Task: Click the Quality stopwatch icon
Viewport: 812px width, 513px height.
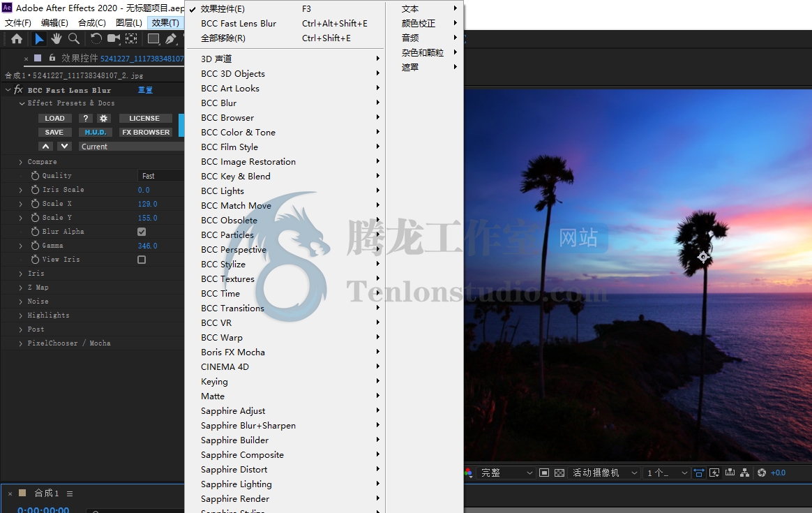Action: coord(35,176)
